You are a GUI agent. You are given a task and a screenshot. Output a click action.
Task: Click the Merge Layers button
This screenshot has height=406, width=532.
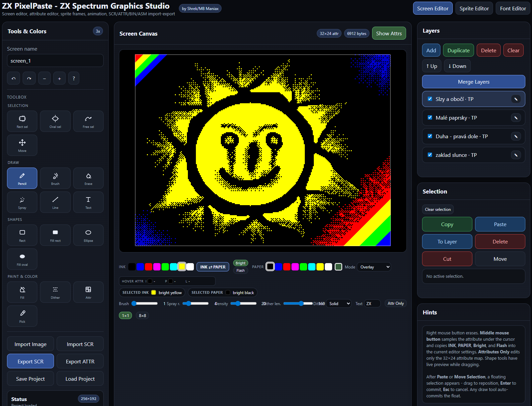point(473,82)
